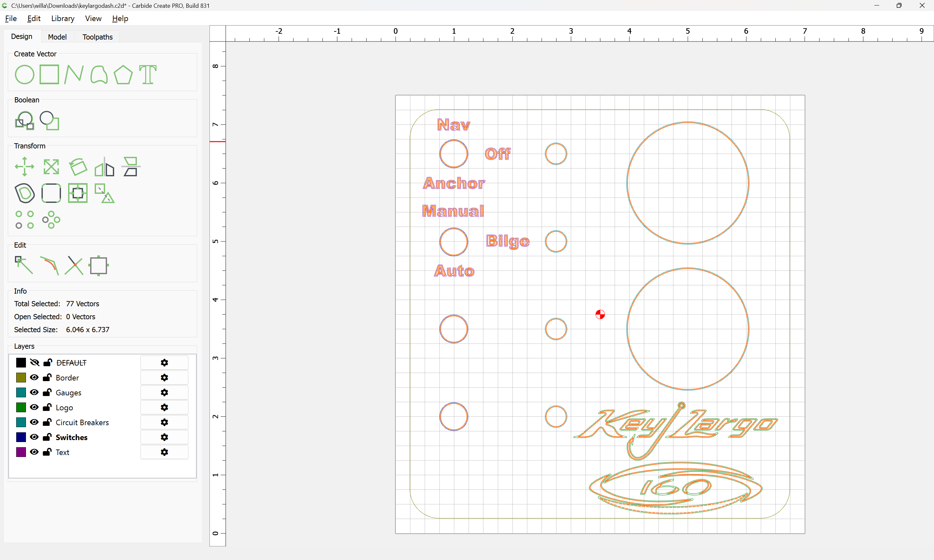Click the Text layer purple color swatch
934x560 pixels.
point(21,452)
